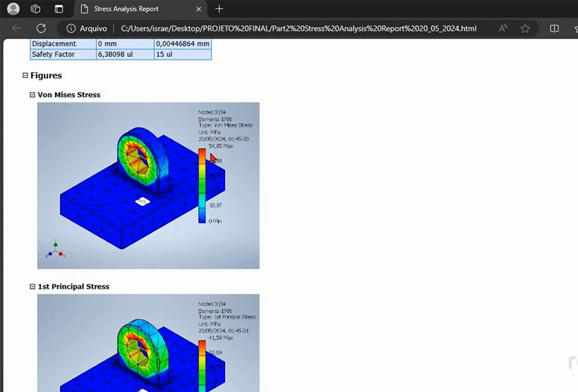Open the tab actions menu icon
Viewport: 578px width, 392px height.
coord(58,9)
